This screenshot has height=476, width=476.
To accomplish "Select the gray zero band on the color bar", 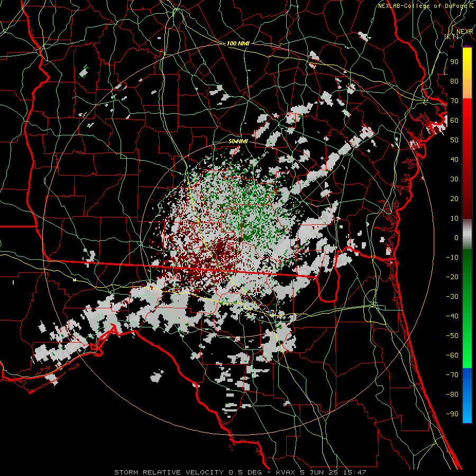I will (467, 234).
